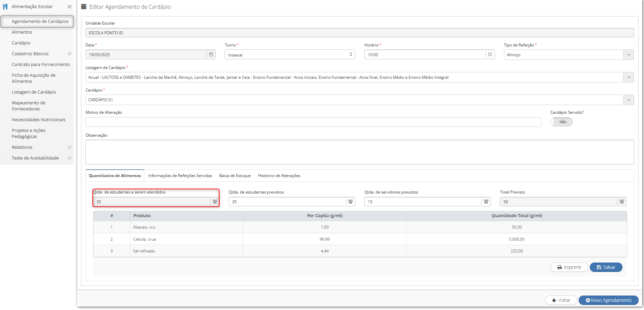Open Mapeamento de Fornecedores
The image size is (644, 310).
click(29, 106)
